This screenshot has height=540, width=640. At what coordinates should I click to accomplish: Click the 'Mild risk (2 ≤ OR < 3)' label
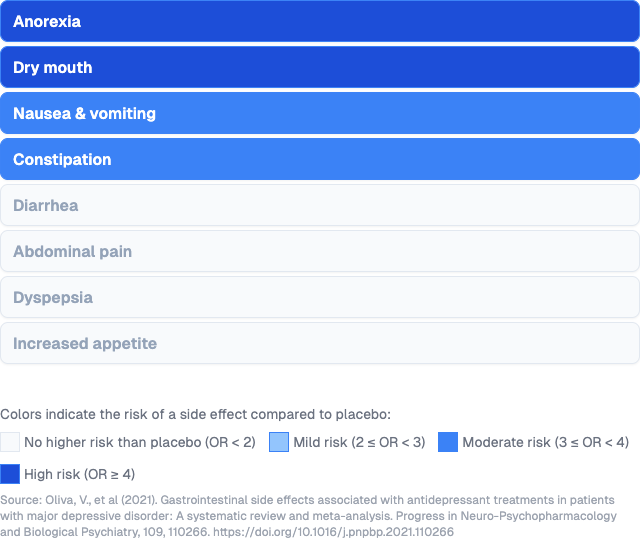[359, 442]
